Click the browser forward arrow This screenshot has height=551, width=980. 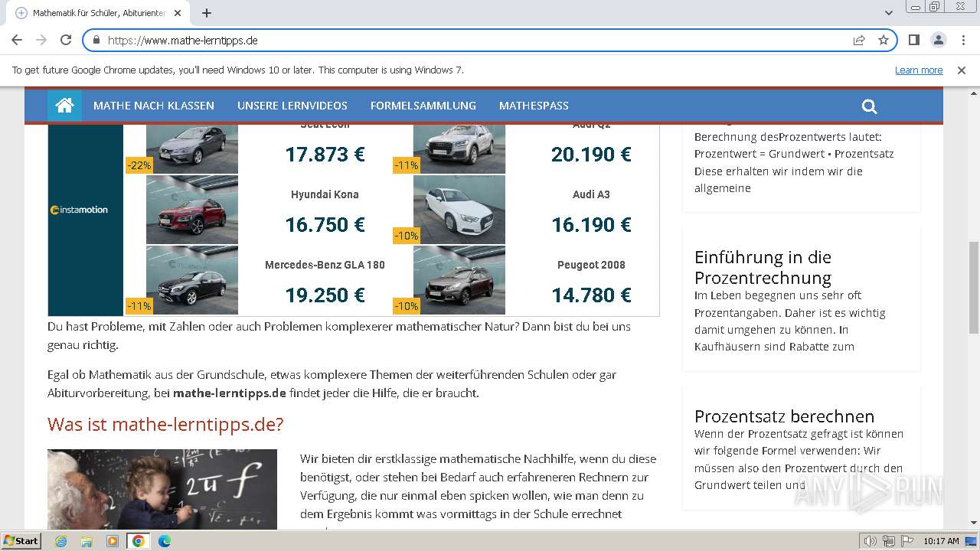pyautogui.click(x=41, y=40)
